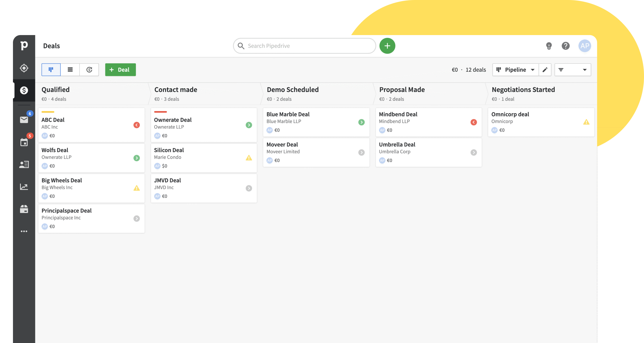Click green activity icon on Blue Marble Deal
644x343 pixels.
tap(362, 122)
